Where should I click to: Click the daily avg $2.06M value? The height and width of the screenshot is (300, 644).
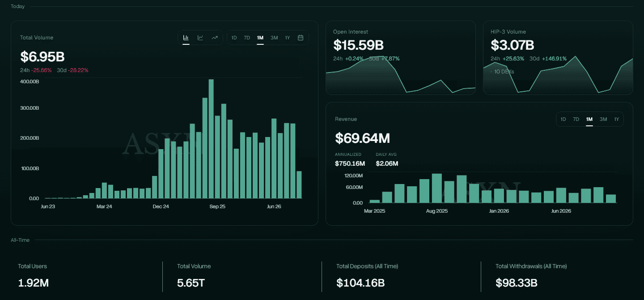click(x=387, y=163)
